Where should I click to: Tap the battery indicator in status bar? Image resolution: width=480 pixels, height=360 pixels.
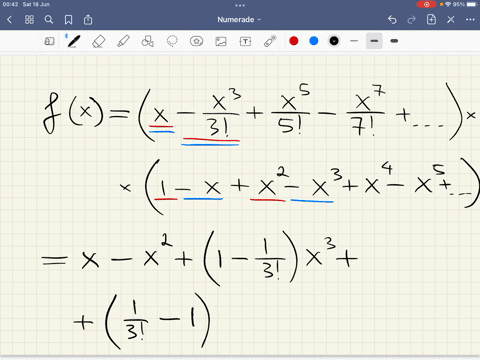pyautogui.click(x=472, y=4)
